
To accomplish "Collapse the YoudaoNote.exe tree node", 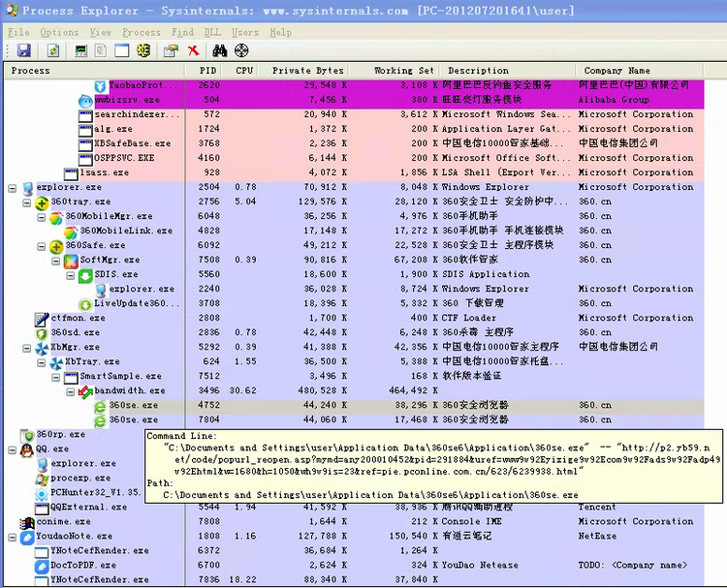I will (13, 538).
